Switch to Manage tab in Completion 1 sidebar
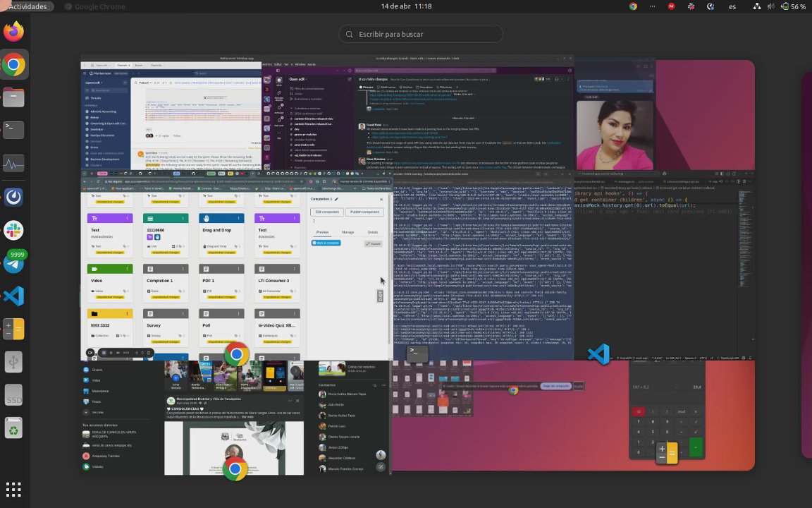 (x=348, y=232)
